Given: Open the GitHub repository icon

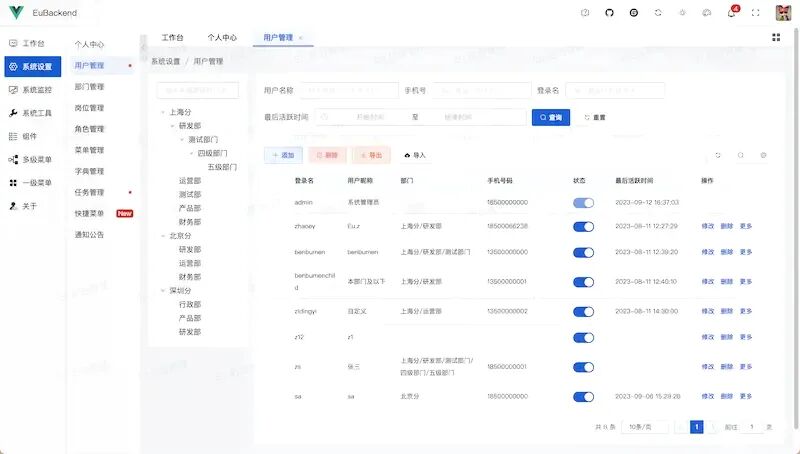Looking at the screenshot, I should tap(609, 13).
